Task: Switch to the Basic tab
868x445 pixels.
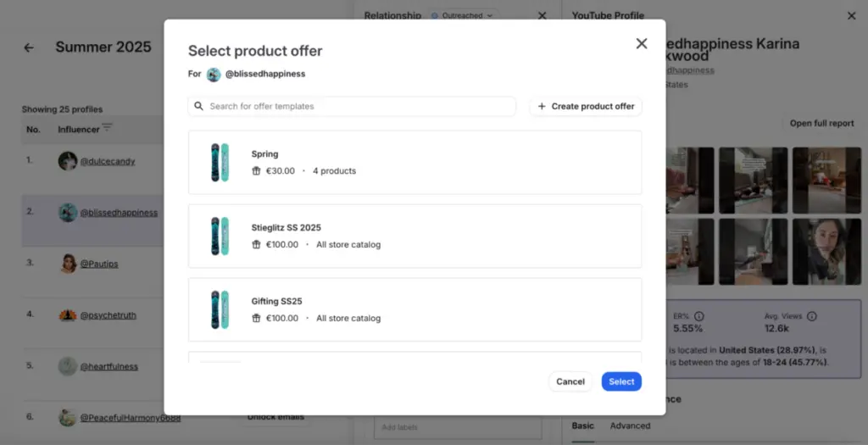Action: click(582, 426)
